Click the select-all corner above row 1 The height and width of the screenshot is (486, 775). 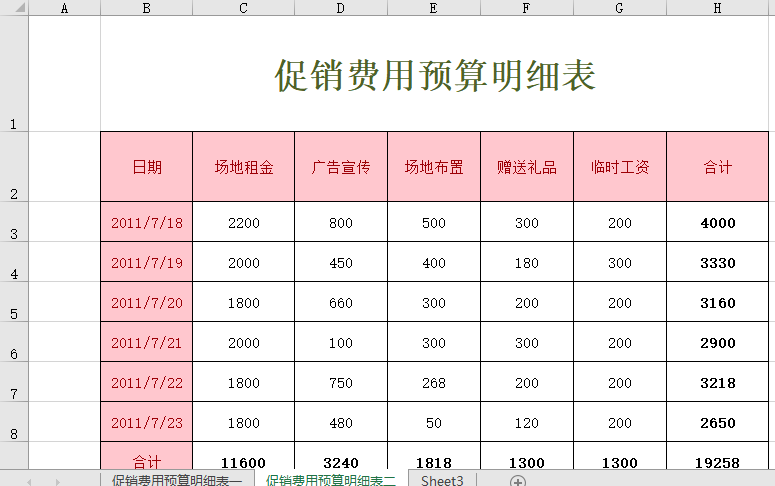pos(14,8)
